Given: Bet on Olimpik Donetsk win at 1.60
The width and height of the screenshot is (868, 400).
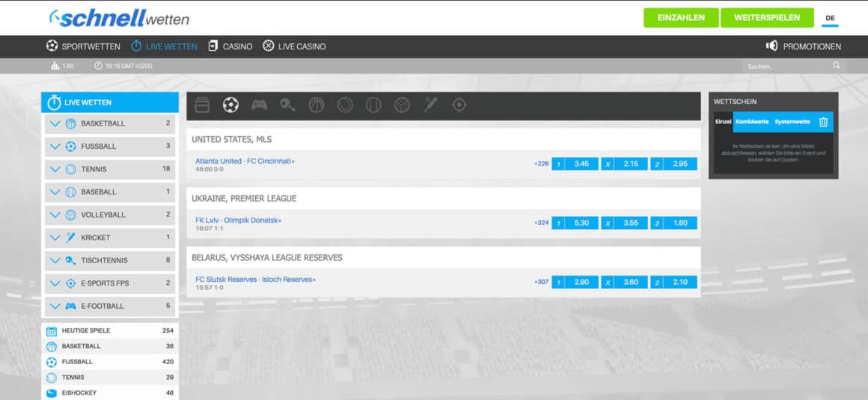Looking at the screenshot, I should [673, 223].
